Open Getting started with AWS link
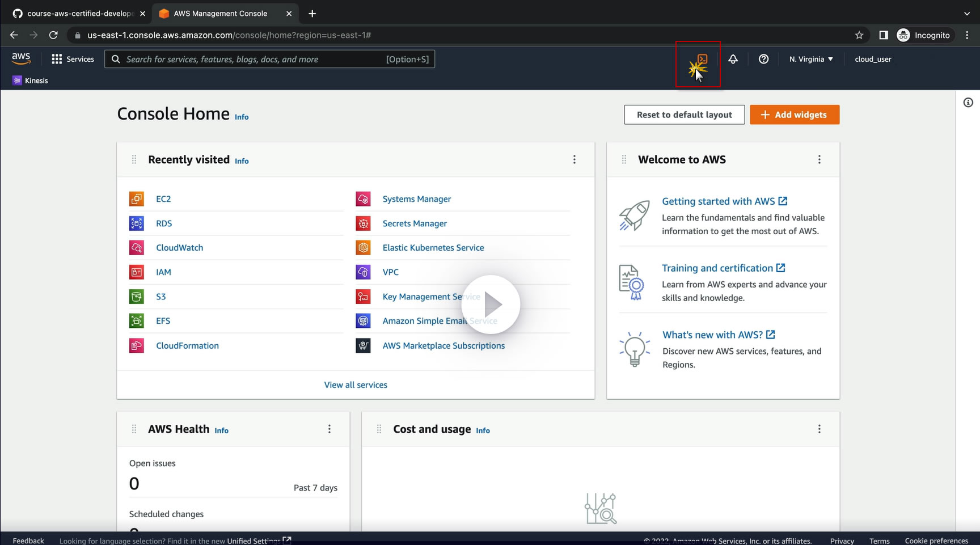This screenshot has height=545, width=980. [724, 201]
